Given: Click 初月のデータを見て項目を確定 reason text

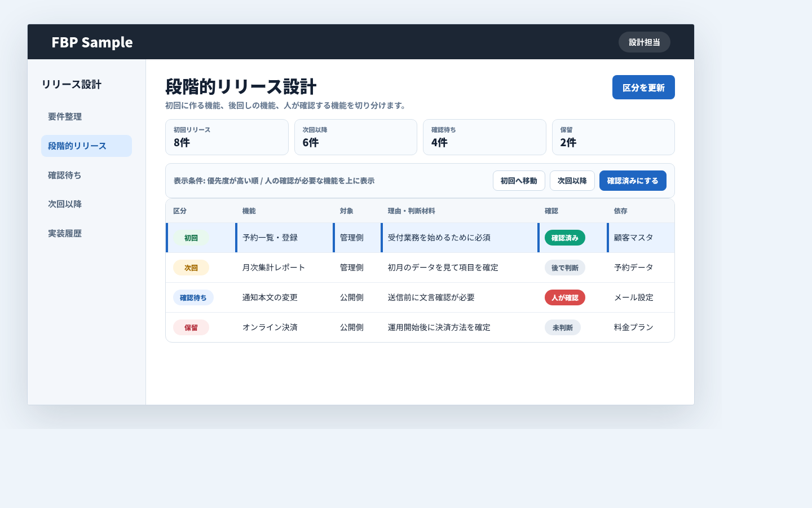Looking at the screenshot, I should (443, 268).
